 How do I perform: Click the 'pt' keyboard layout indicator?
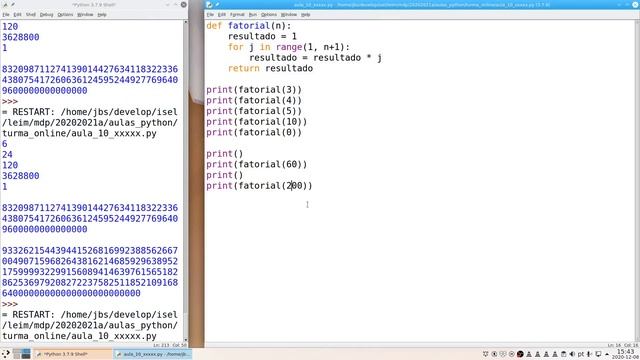580,354
